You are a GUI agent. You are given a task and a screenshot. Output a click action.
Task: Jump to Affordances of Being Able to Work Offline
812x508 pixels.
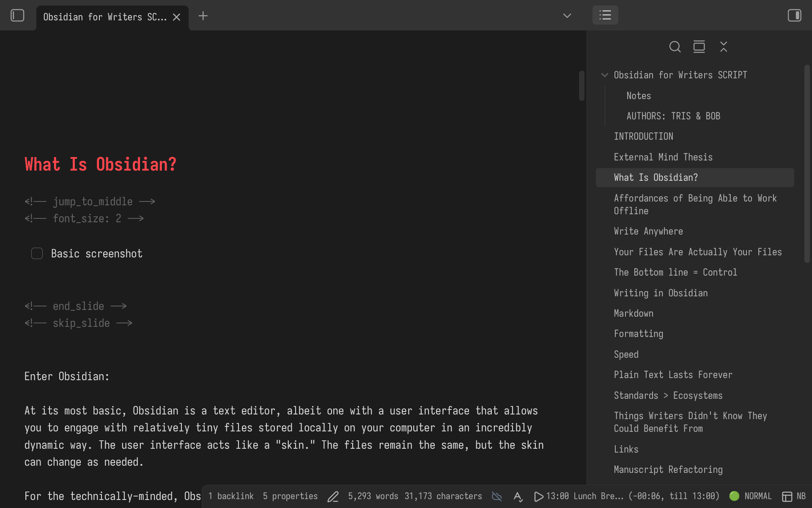[695, 204]
